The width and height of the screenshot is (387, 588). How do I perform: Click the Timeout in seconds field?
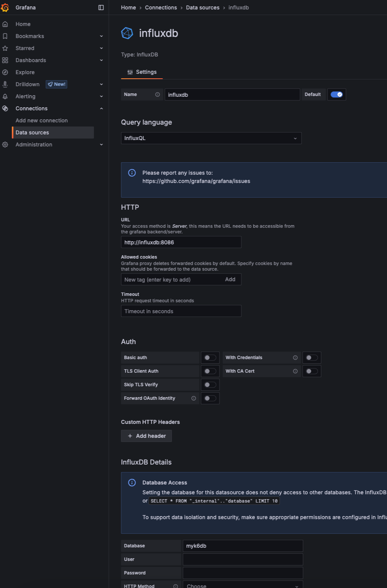[x=181, y=311]
